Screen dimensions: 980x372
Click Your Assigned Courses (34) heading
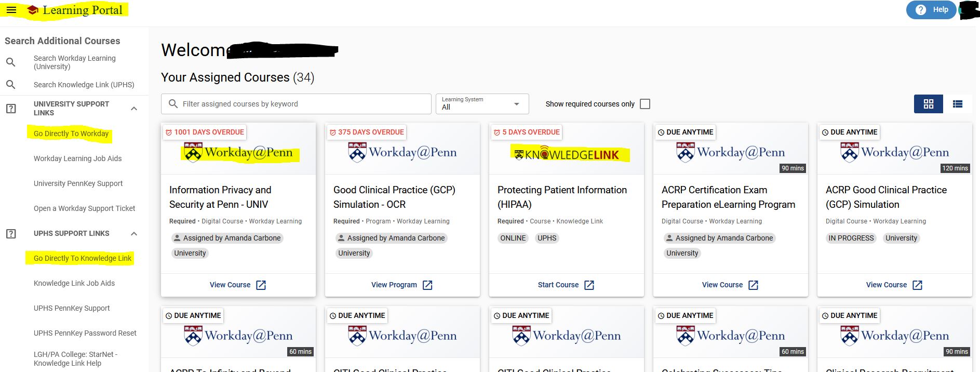pos(238,77)
